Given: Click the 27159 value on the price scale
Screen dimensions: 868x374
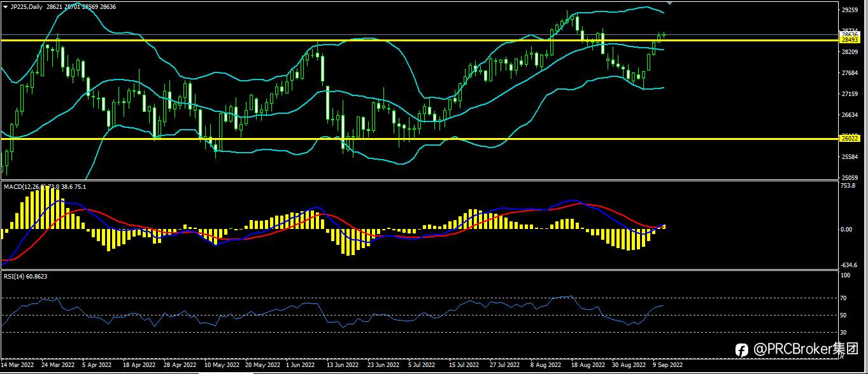Looking at the screenshot, I should click(x=850, y=94).
